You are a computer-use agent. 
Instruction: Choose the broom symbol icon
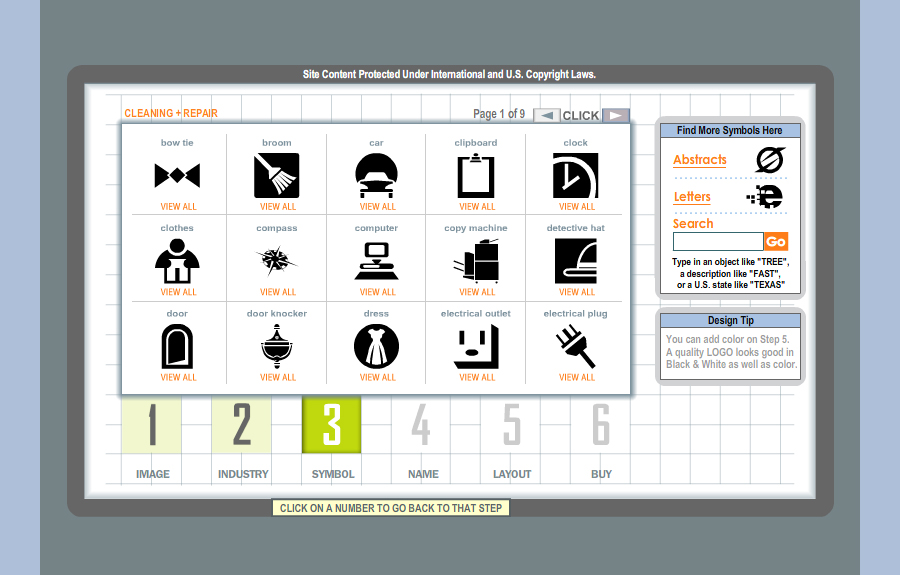pyautogui.click(x=277, y=176)
